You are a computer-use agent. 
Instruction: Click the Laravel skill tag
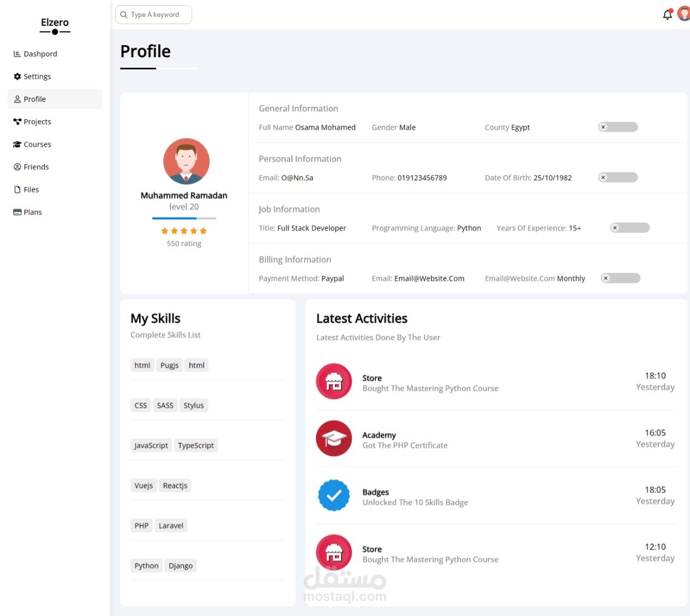pos(171,525)
